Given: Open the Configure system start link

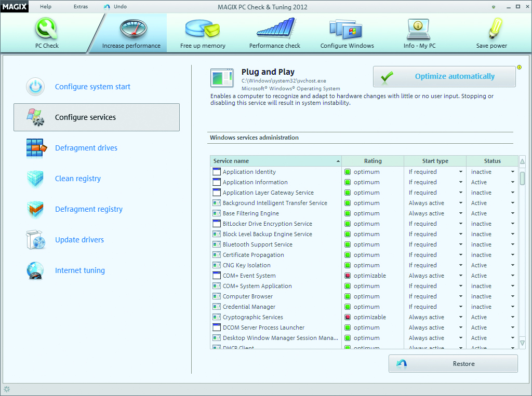Looking at the screenshot, I should tap(92, 87).
